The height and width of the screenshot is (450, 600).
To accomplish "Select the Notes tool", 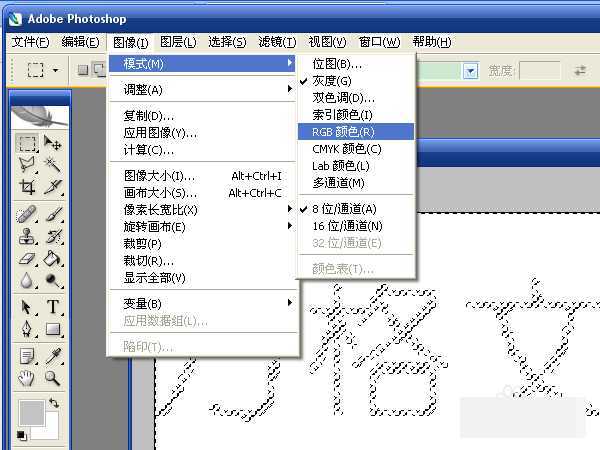I will pos(27,356).
